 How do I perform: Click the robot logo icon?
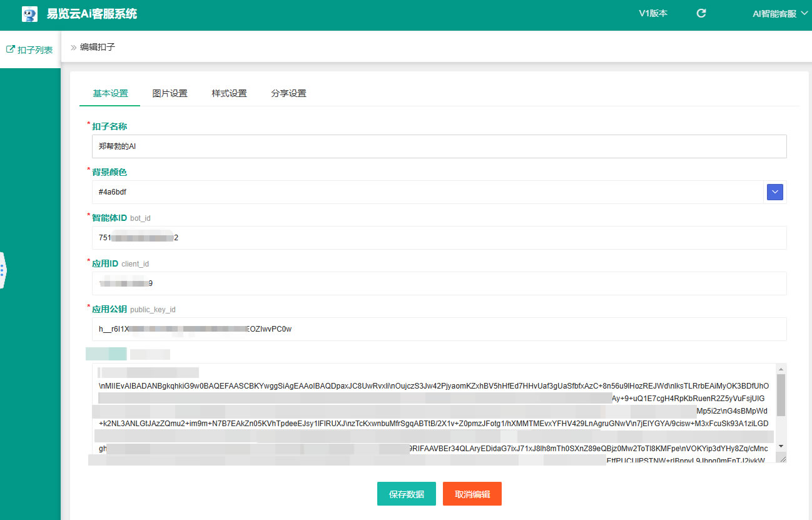pyautogui.click(x=29, y=14)
